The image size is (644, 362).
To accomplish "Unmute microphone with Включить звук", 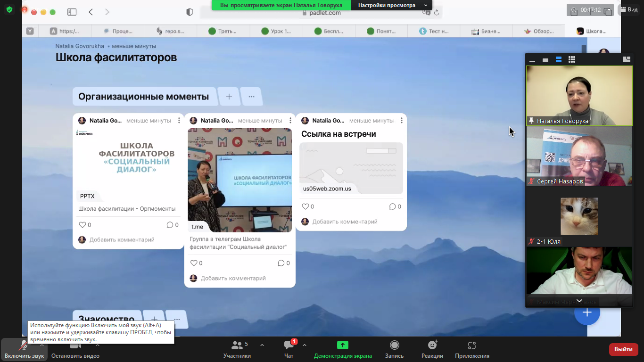I will 24,349.
